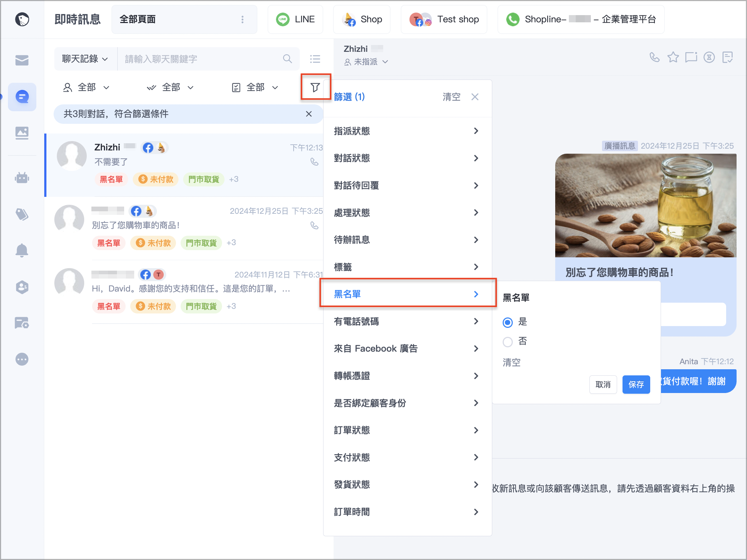This screenshot has height=560, width=747.
Task: Open the 來自 Facebook 廣告 filter option
Action: (407, 348)
